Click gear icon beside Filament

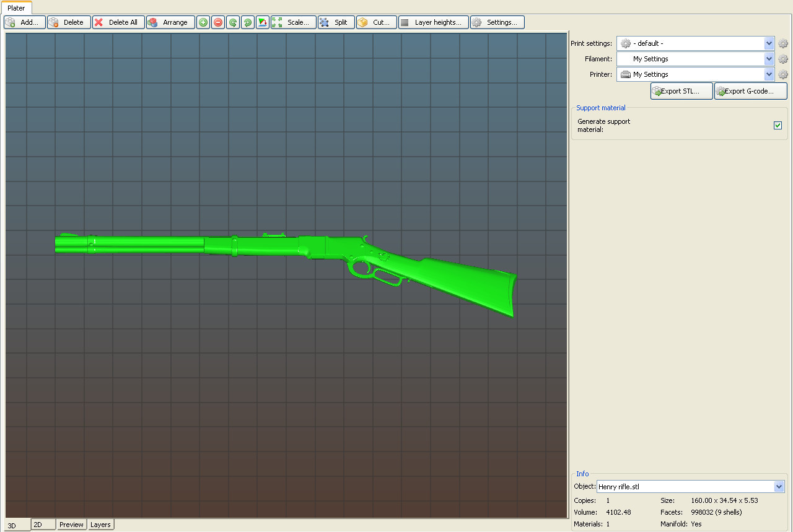[x=783, y=59]
